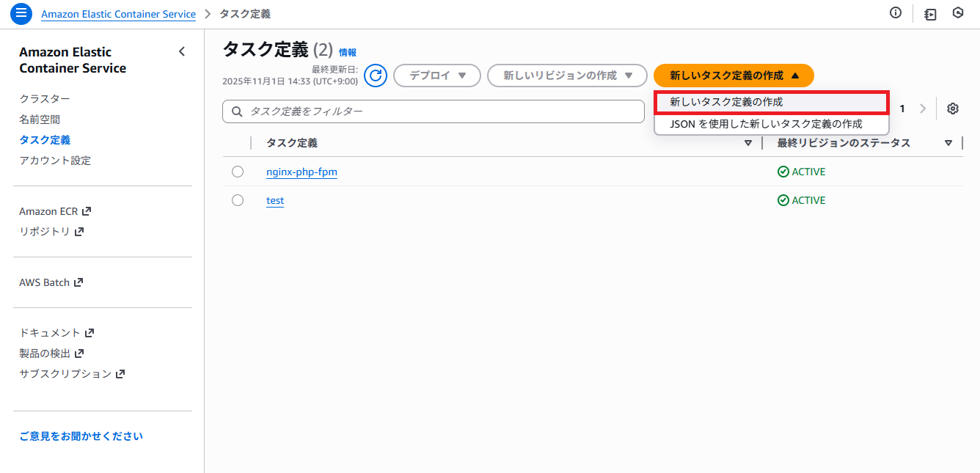
Task: Open the nginx-php-fpm task definition link
Action: pyautogui.click(x=301, y=172)
